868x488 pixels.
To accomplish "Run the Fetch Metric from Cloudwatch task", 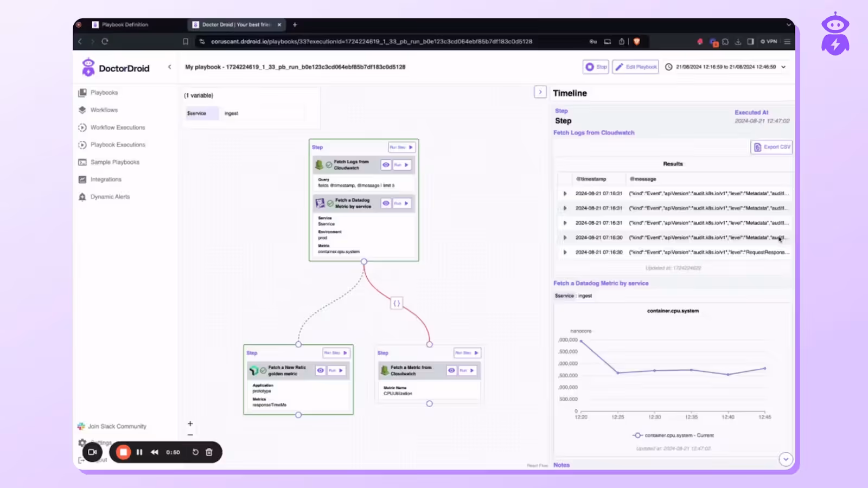I will tap(468, 370).
